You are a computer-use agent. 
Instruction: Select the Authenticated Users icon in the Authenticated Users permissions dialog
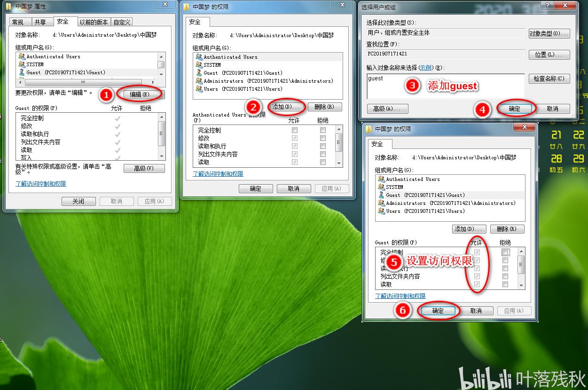(198, 57)
